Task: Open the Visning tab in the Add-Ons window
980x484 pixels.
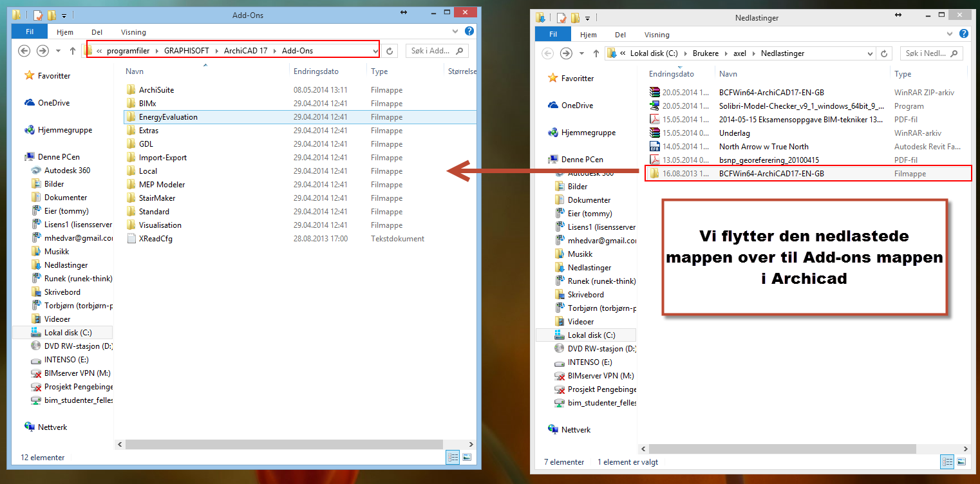Action: click(133, 32)
